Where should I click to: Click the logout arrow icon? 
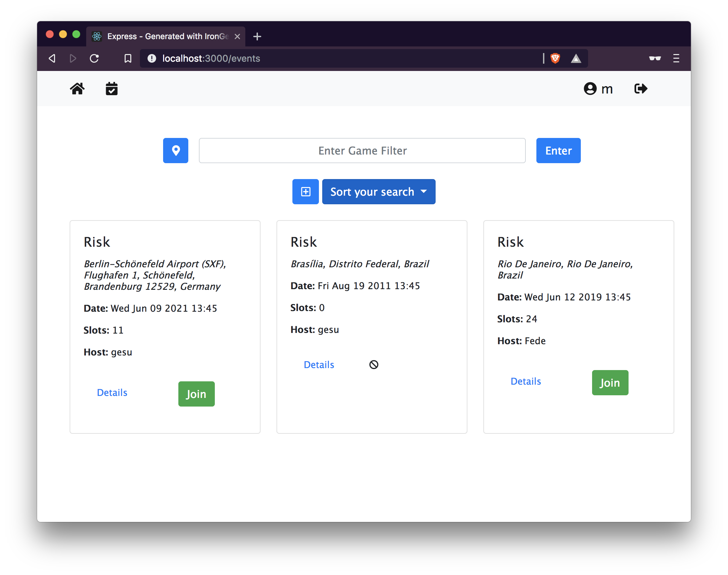641,89
